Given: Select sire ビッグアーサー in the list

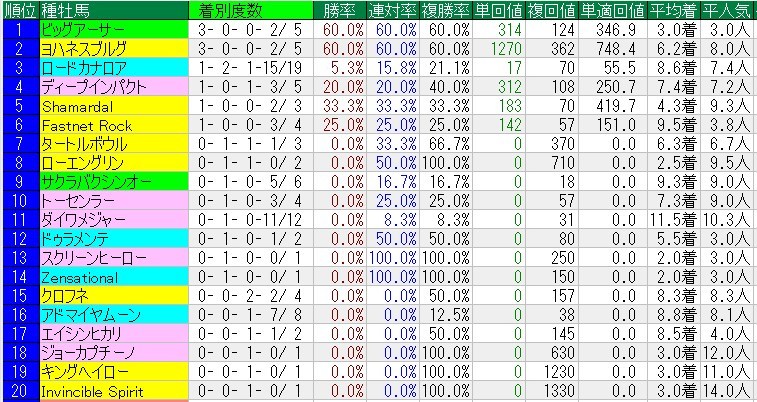Looking at the screenshot, I should click(x=83, y=29).
